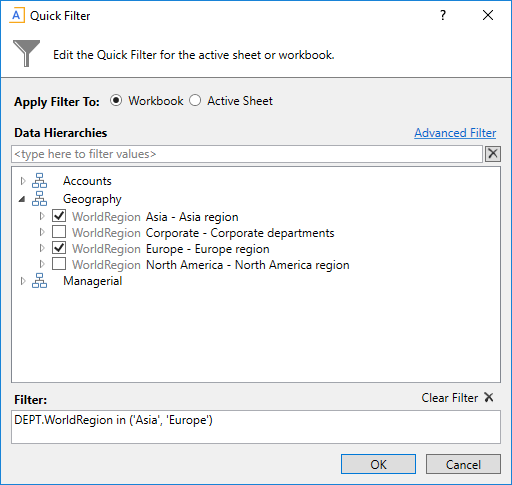Confirm the filter with OK button

tap(378, 464)
